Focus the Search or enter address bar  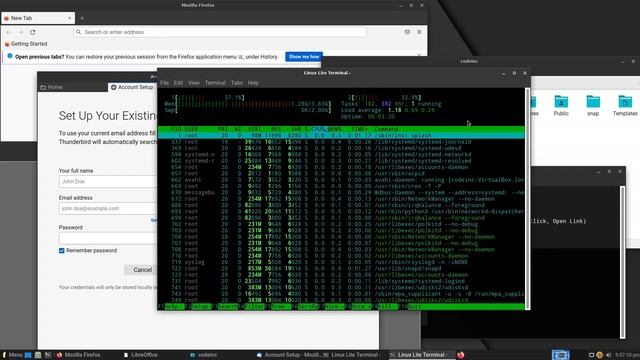click(x=220, y=32)
